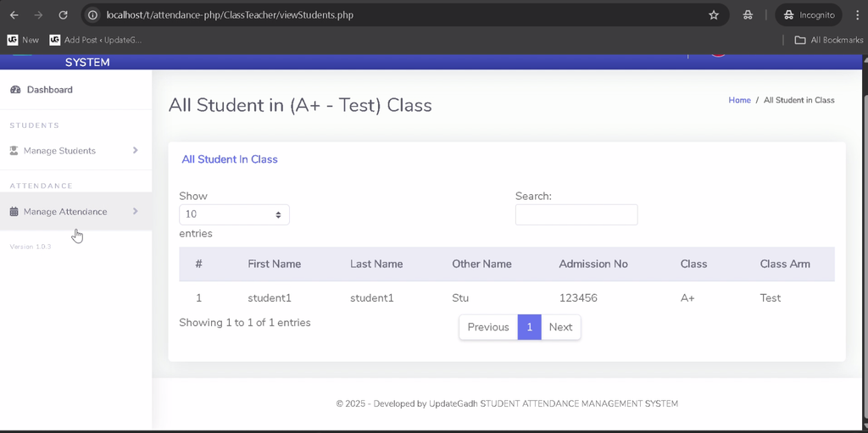Click the Incognito spy icon in toolbar
Viewport: 868px width, 433px height.
click(747, 15)
